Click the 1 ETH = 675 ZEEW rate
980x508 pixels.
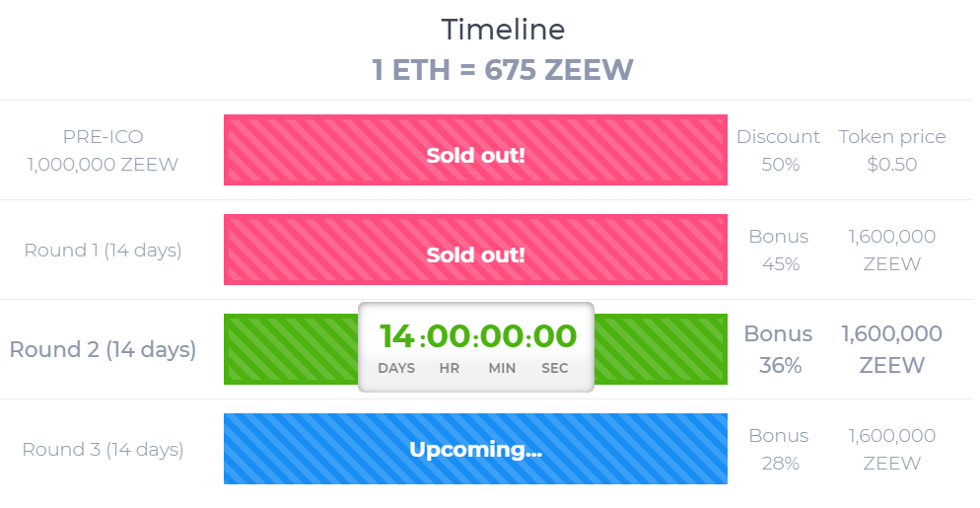click(503, 69)
